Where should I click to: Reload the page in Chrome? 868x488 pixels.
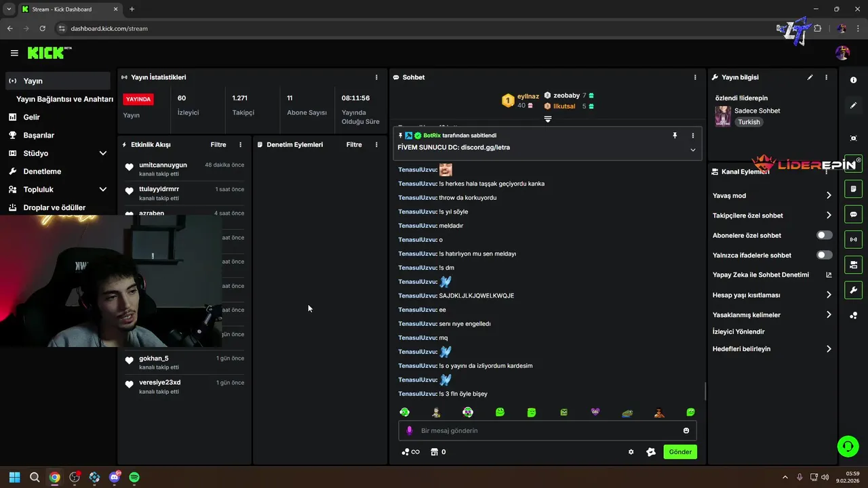43,28
